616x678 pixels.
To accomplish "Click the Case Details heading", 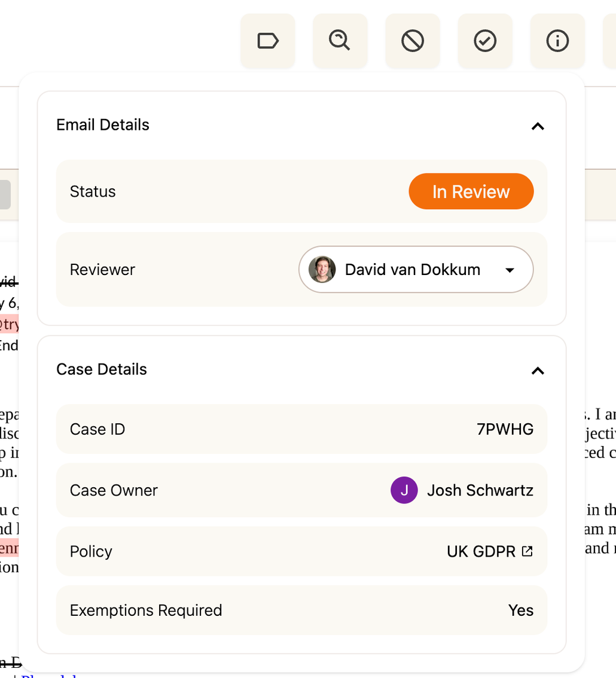I will coord(102,369).
